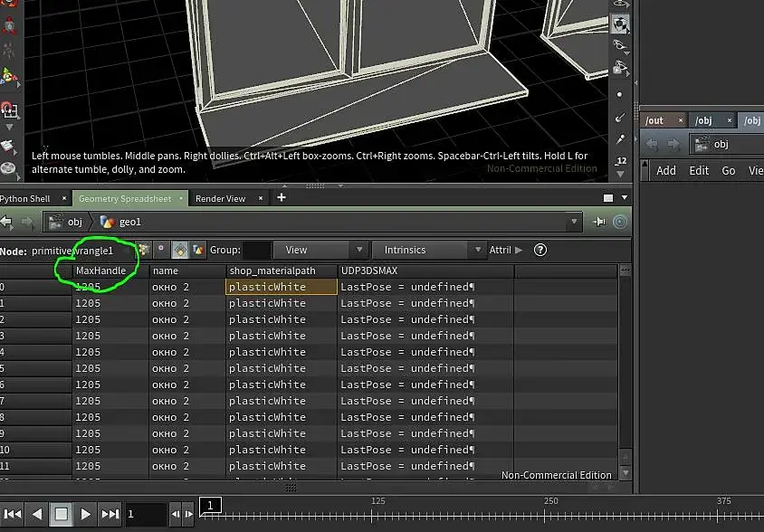Viewport: 764px width, 532px height.
Task: Click the construction plane icon in left toolbar
Action: point(8,145)
